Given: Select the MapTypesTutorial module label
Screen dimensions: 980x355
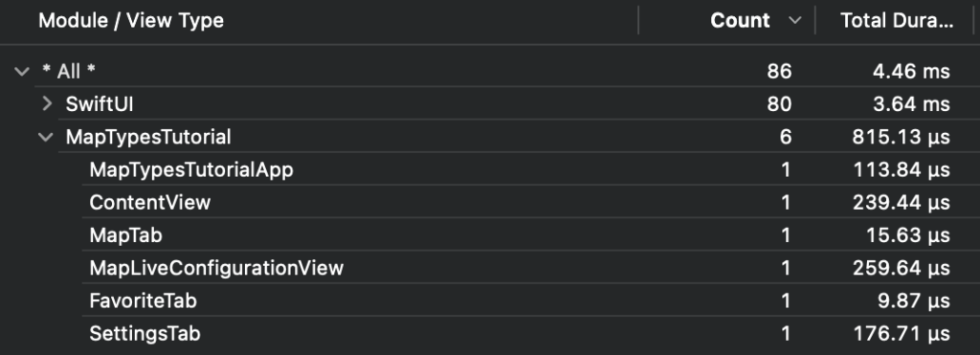Looking at the screenshot, I should (x=148, y=137).
